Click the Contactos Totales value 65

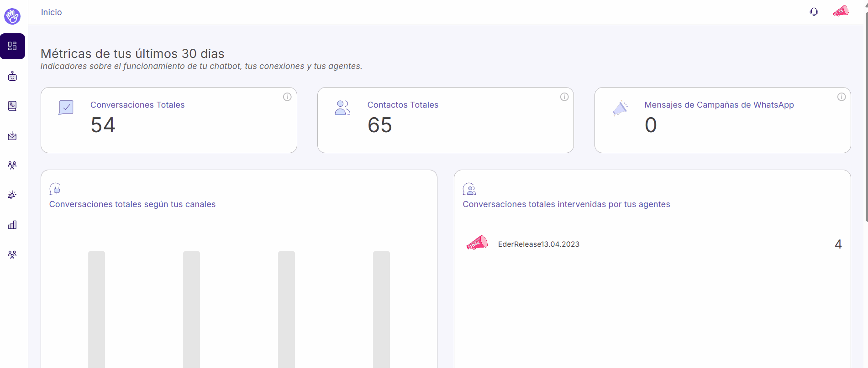379,125
